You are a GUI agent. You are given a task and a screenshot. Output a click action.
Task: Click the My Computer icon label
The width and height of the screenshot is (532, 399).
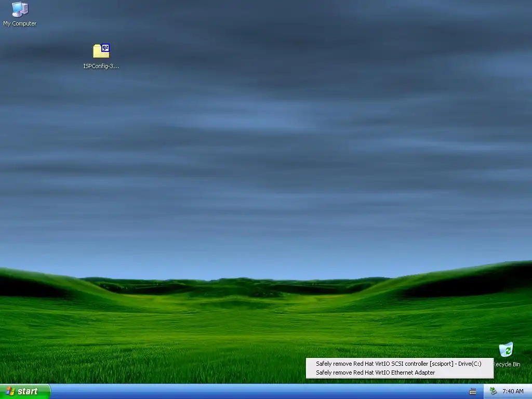click(20, 23)
